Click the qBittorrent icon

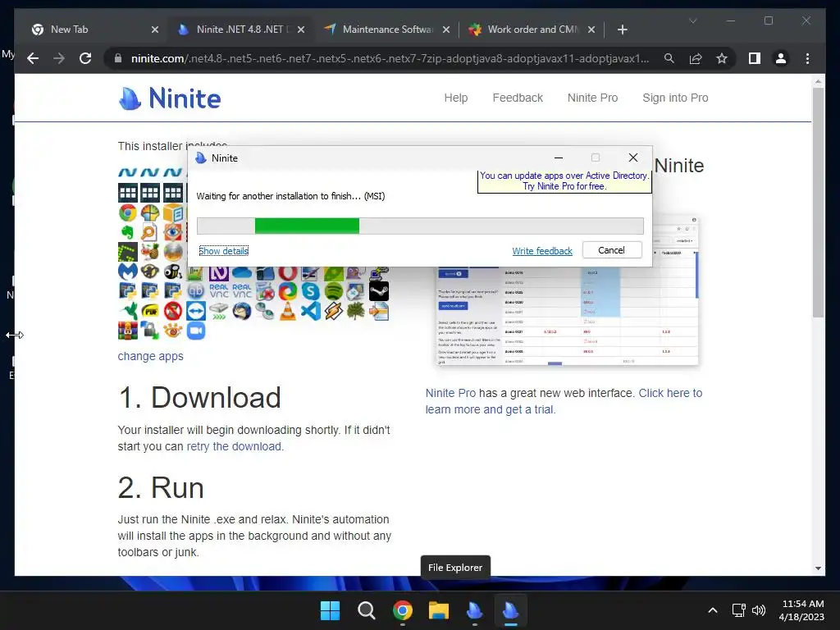pyautogui.click(x=196, y=291)
